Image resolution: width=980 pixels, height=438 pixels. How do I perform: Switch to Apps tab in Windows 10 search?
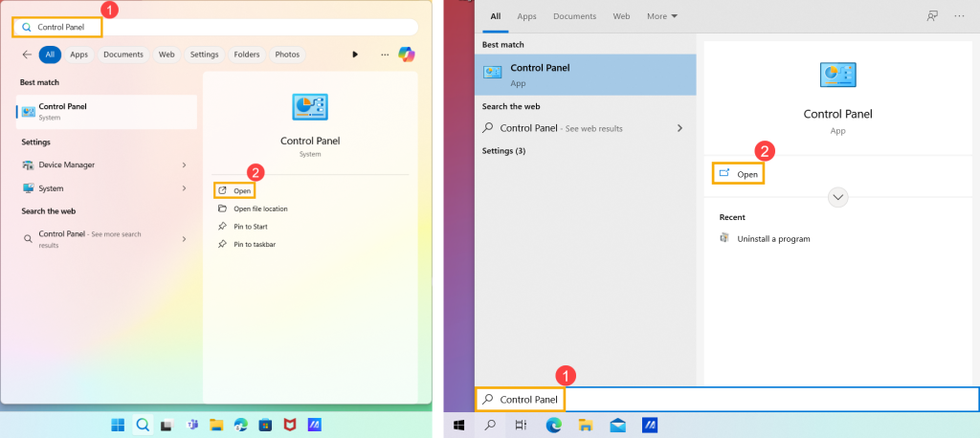coord(527,16)
